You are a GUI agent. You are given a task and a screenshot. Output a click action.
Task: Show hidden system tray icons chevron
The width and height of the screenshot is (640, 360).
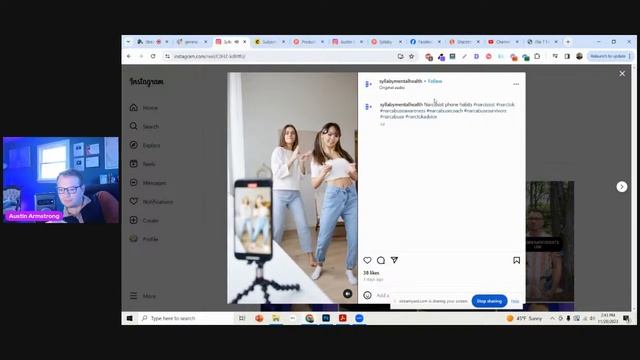click(x=552, y=318)
